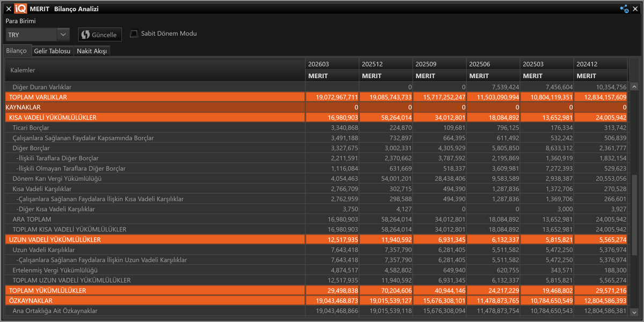Image resolution: width=644 pixels, height=322 pixels.
Task: Select the TOPLAM YÜKÜMLÜLÜKLER row
Action: pos(316,291)
